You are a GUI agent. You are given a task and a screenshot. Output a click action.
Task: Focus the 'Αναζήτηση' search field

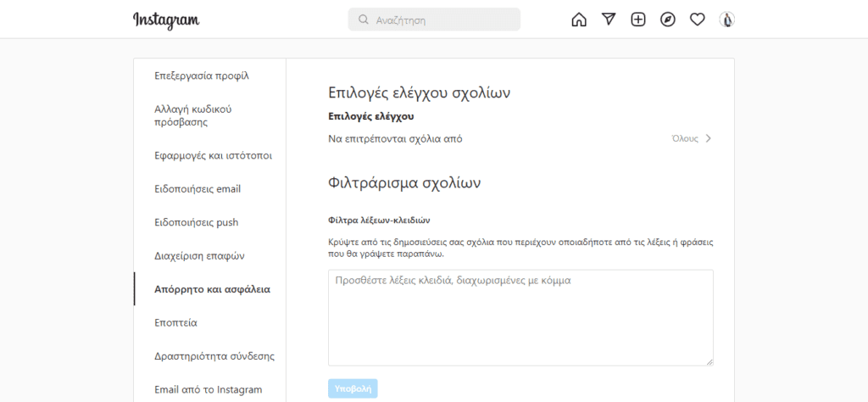point(441,20)
